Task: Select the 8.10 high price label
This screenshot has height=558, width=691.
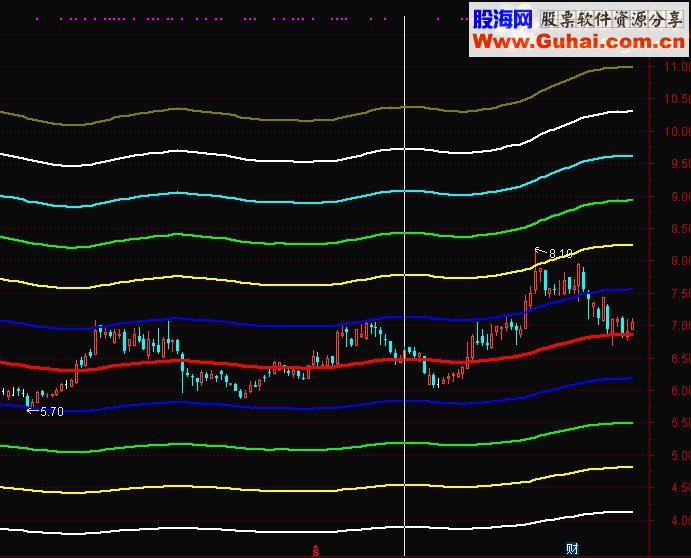Action: pyautogui.click(x=561, y=253)
